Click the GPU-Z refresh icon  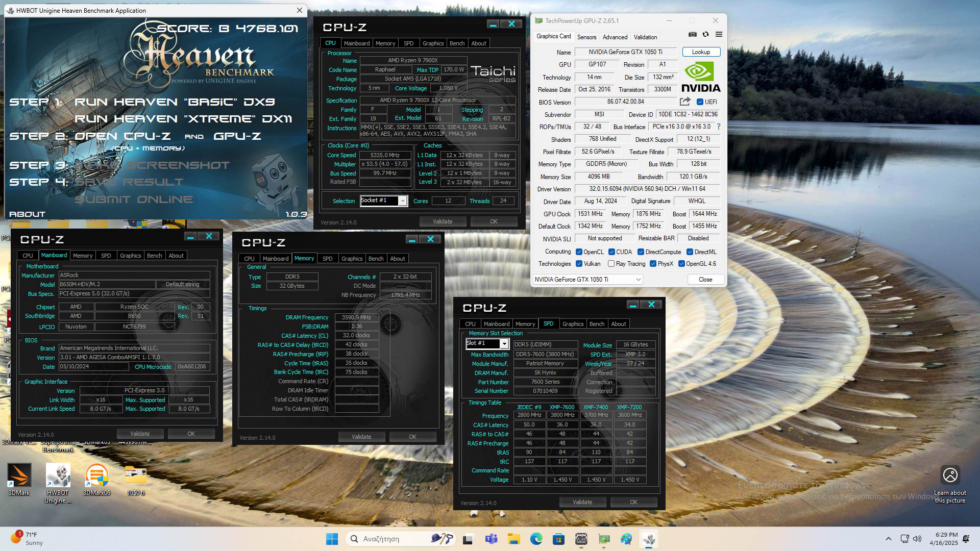705,34
